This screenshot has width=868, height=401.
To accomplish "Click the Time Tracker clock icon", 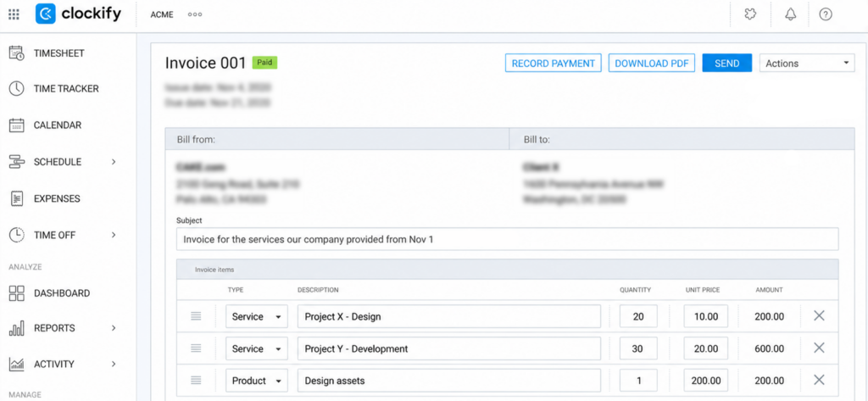I will click(x=17, y=89).
